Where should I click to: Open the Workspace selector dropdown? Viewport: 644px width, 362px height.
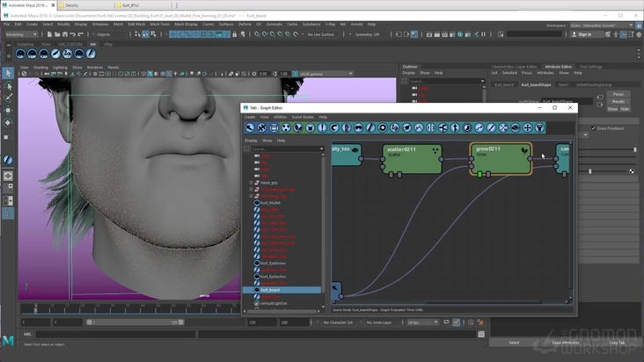click(x=600, y=25)
